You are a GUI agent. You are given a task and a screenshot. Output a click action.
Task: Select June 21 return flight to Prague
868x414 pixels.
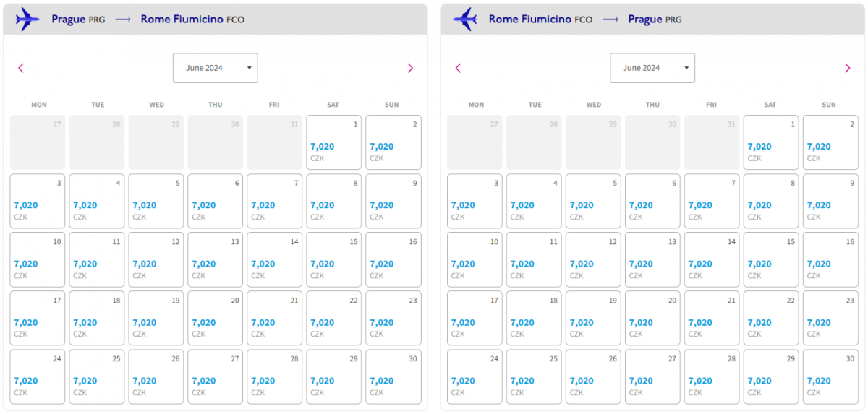(x=711, y=318)
